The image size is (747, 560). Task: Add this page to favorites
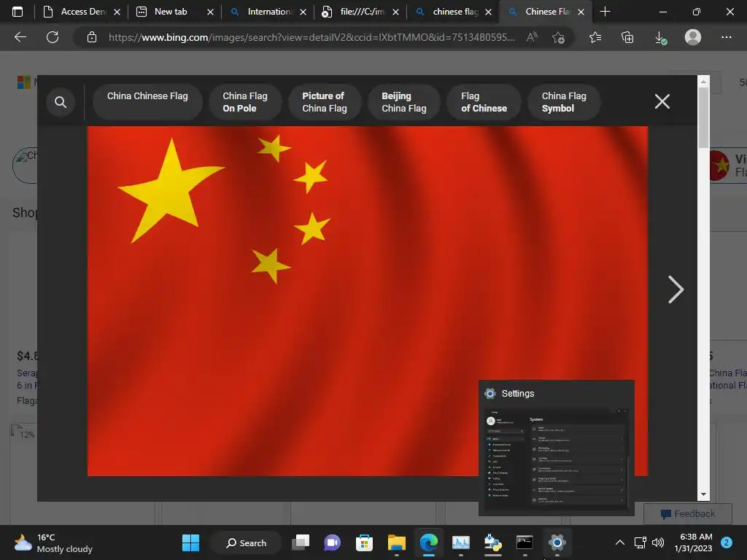(x=558, y=37)
